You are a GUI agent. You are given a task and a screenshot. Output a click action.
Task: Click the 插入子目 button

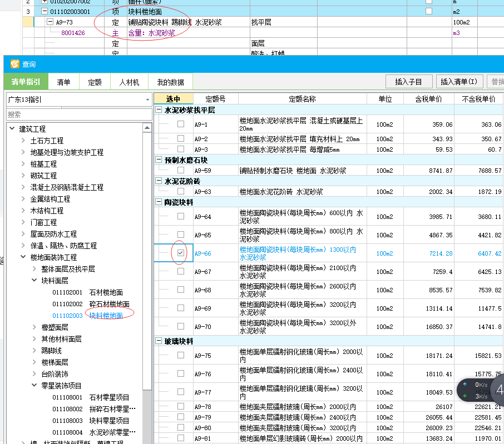pos(408,82)
